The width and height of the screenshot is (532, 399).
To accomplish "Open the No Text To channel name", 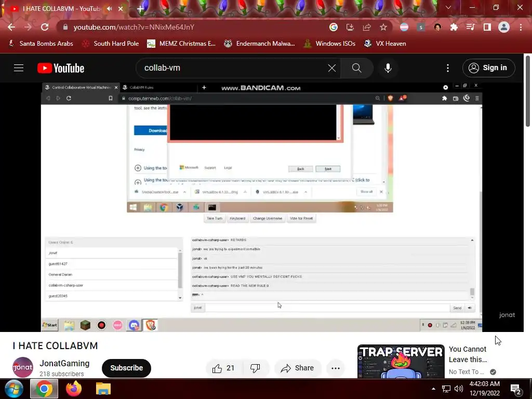I will pyautogui.click(x=466, y=372).
